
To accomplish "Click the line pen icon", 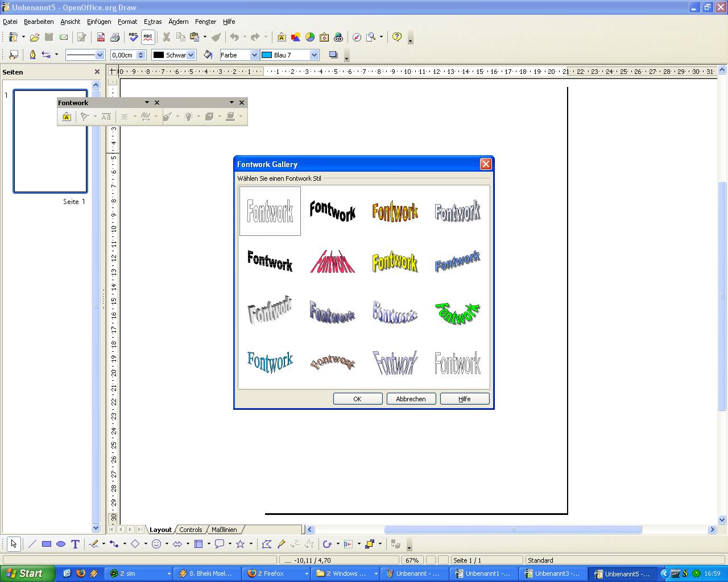I will click(32, 55).
